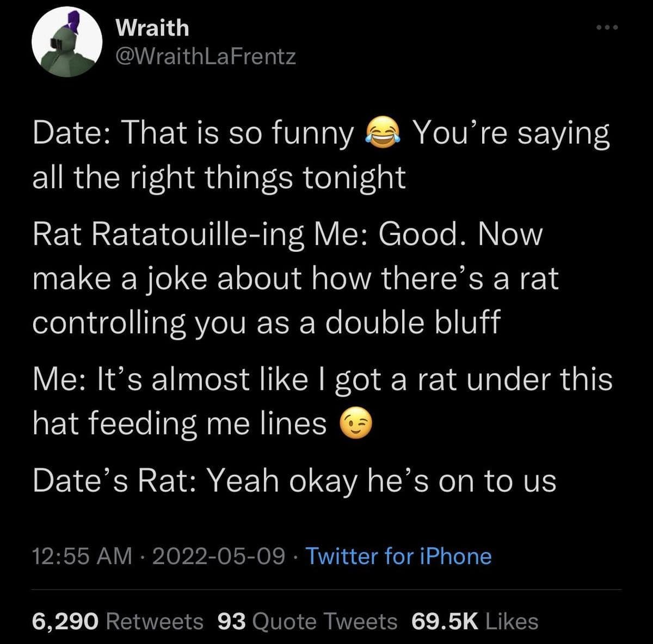Click the text "hat feeding me lines"
This screenshot has height=644, width=653.
pos(180,424)
